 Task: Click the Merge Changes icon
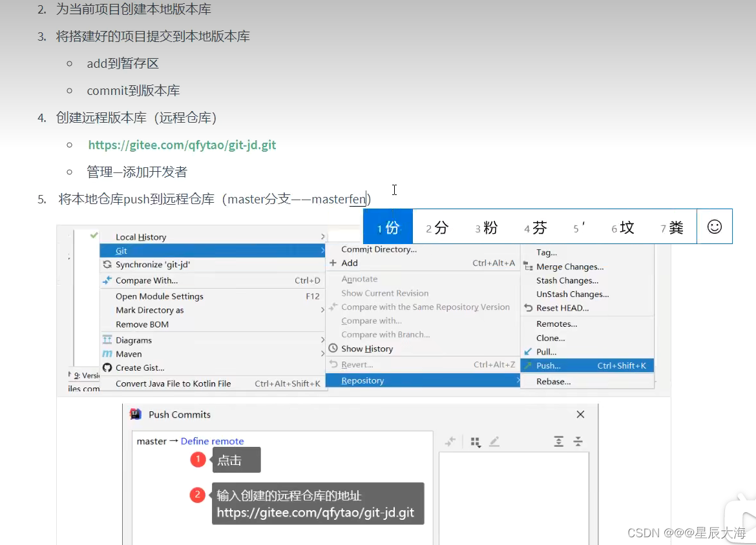pos(529,267)
